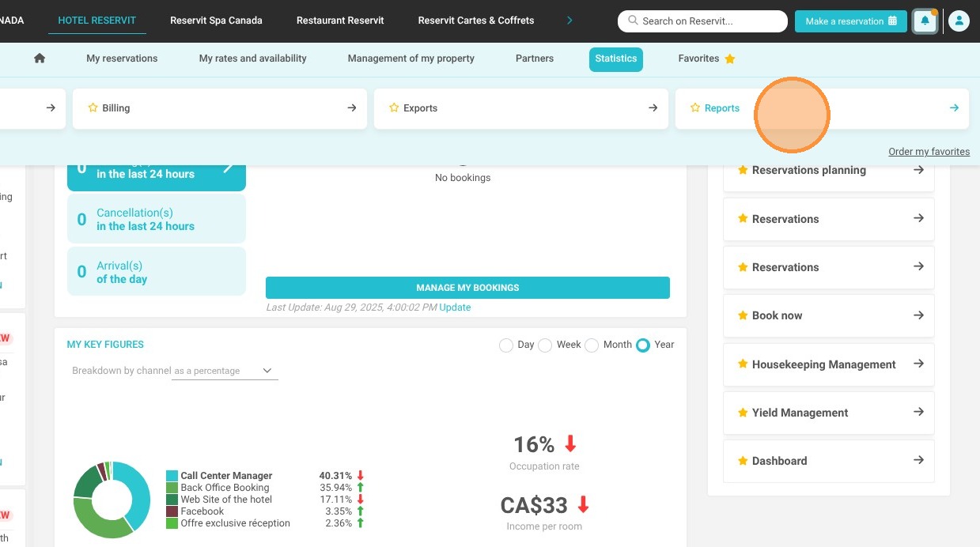The width and height of the screenshot is (980, 547).
Task: Open Cancellation(s) in the last 24 hours card
Action: [x=157, y=219]
